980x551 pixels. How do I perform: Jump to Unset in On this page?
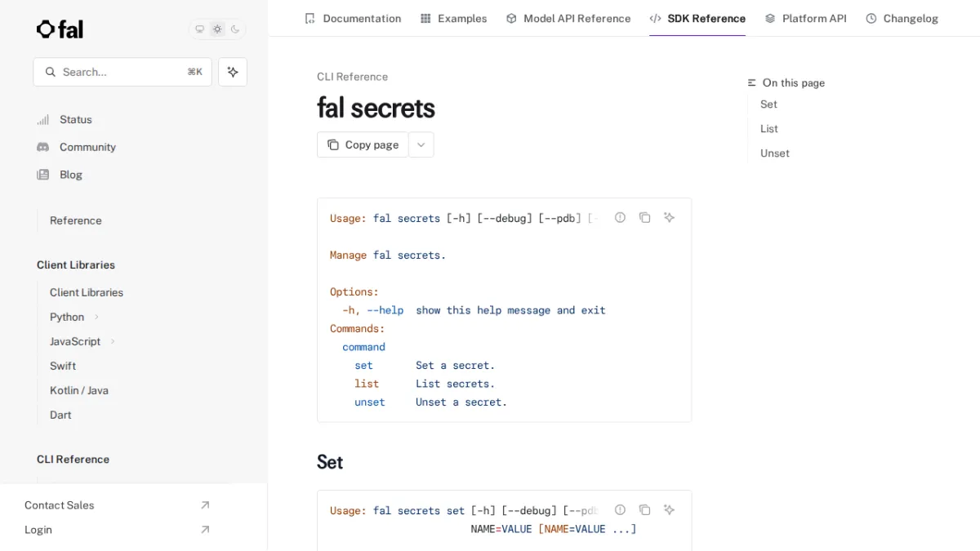pos(775,153)
